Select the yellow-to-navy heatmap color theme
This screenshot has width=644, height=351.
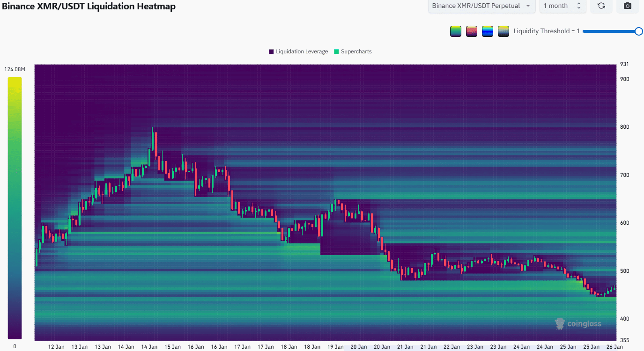click(x=503, y=31)
